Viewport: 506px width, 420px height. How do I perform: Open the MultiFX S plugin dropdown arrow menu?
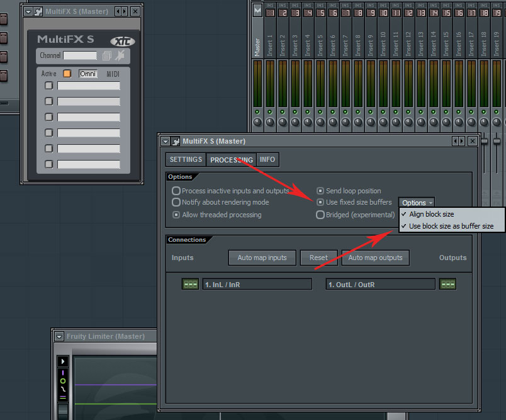point(166,141)
